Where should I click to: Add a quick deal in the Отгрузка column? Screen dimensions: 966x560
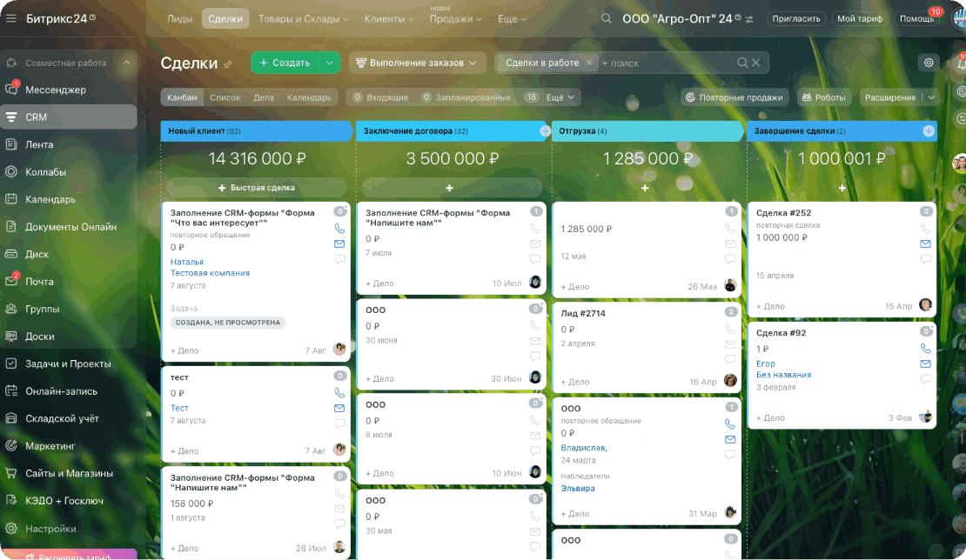[x=645, y=188]
